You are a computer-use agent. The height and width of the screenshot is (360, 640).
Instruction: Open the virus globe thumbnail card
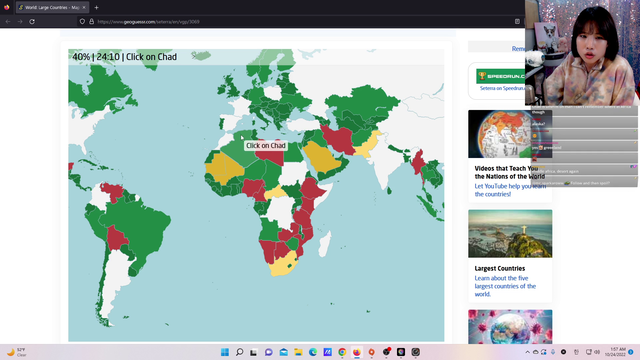[510, 327]
